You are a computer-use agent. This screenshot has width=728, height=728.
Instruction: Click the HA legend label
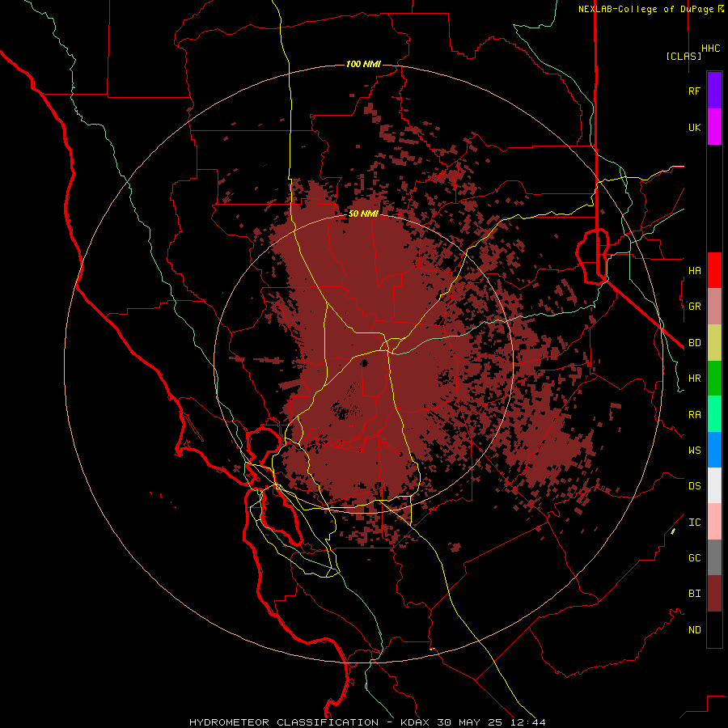tap(694, 271)
